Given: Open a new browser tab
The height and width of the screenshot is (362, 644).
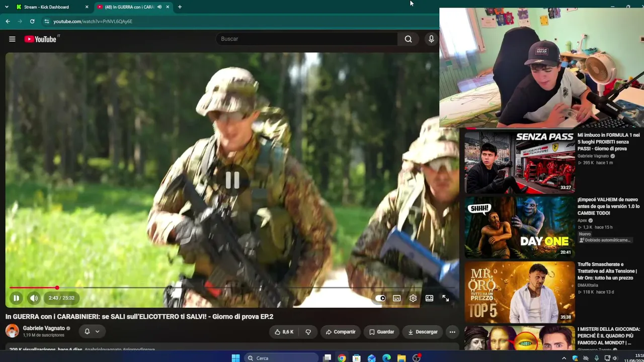Looking at the screenshot, I should pyautogui.click(x=180, y=7).
